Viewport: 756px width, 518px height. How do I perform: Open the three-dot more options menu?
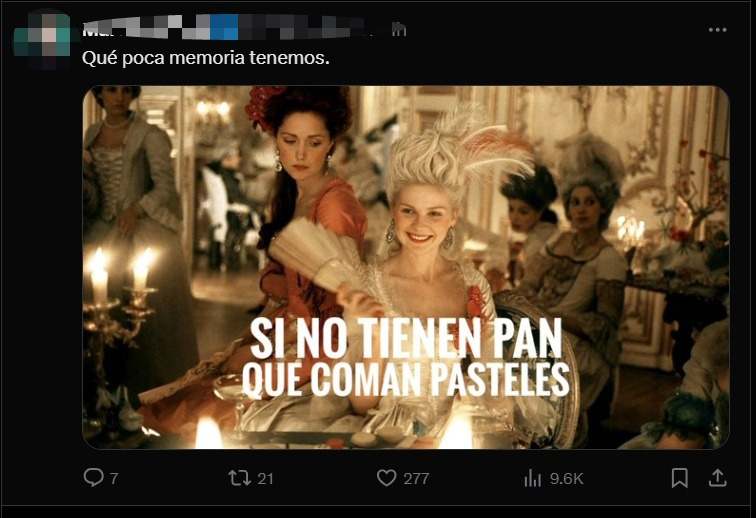(x=717, y=30)
